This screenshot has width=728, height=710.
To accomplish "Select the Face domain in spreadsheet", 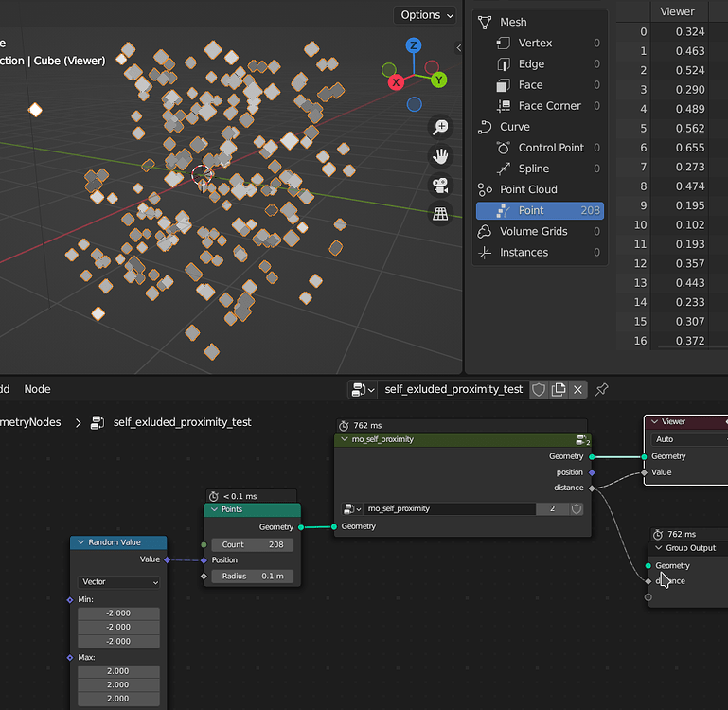I will click(x=540, y=84).
